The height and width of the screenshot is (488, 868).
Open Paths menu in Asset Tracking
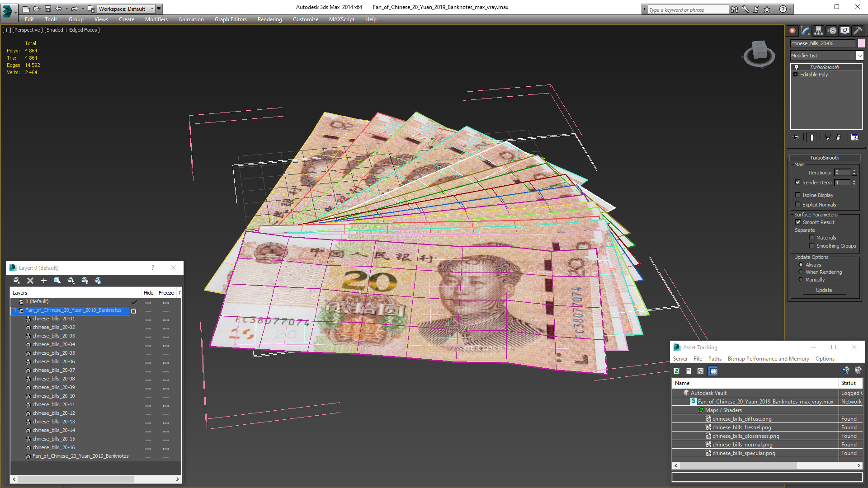(715, 359)
